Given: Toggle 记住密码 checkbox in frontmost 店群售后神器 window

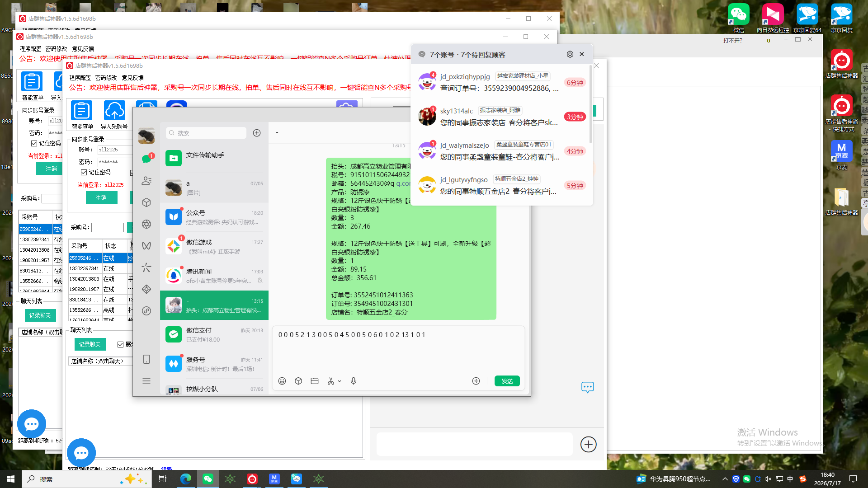Looking at the screenshot, I should [84, 172].
